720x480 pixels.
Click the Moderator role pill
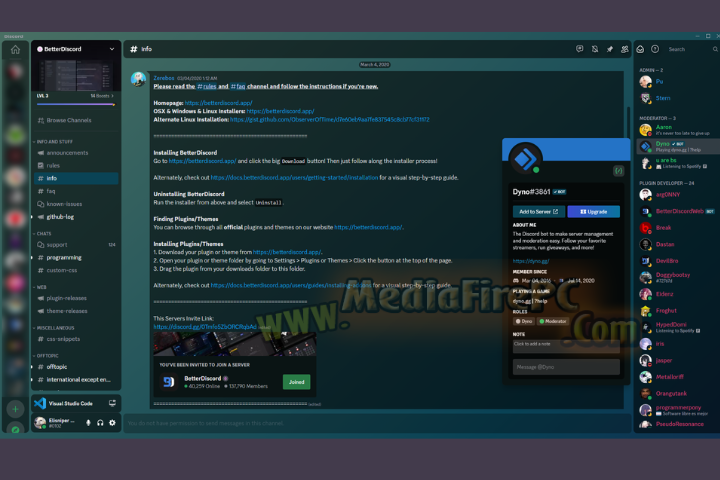pyautogui.click(x=553, y=321)
